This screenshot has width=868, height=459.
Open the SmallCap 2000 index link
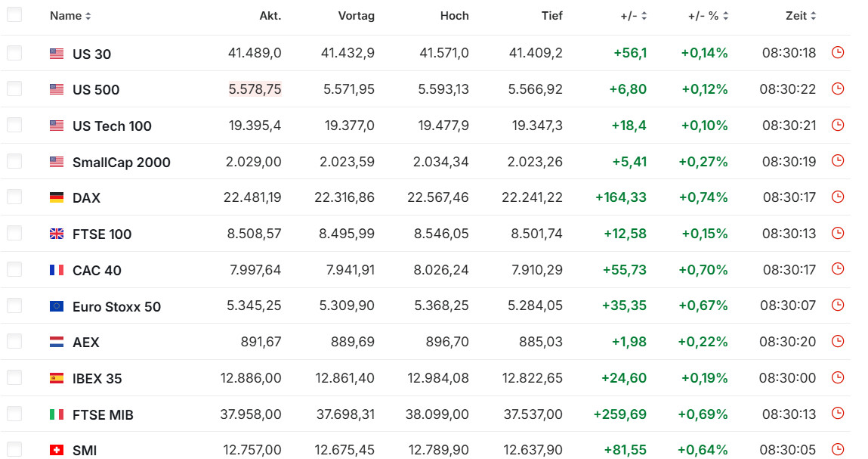121,162
